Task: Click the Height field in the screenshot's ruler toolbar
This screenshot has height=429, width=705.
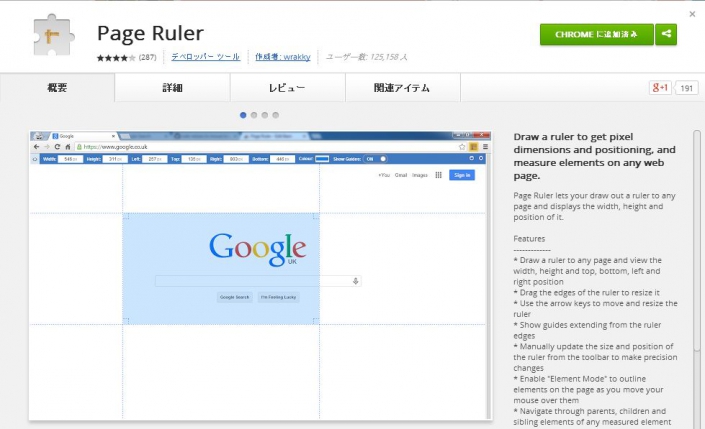Action: [x=115, y=159]
